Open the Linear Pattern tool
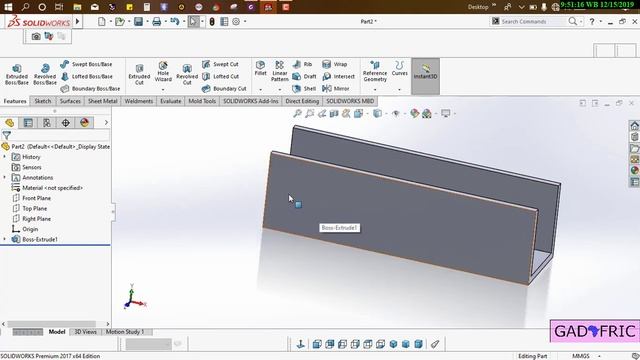Screen dimensions: 640x360 tap(280, 71)
